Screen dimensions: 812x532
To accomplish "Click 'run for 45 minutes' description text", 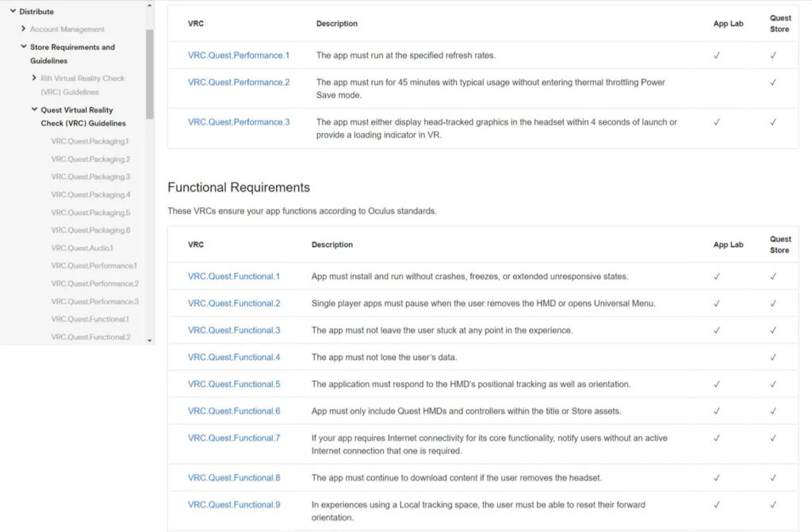I will coord(490,89).
